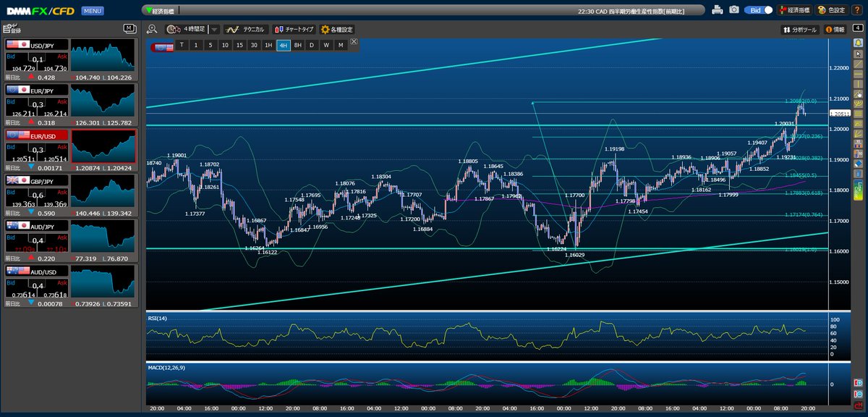The width and height of the screenshot is (868, 417).
Task: Switch to daily D timeframe
Action: pos(312,45)
